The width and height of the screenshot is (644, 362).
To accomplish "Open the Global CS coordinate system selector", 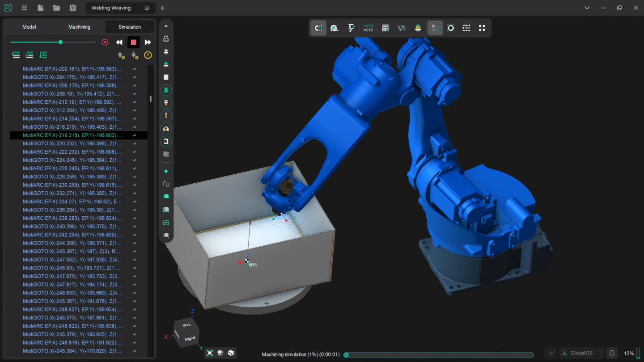I will tap(580, 353).
